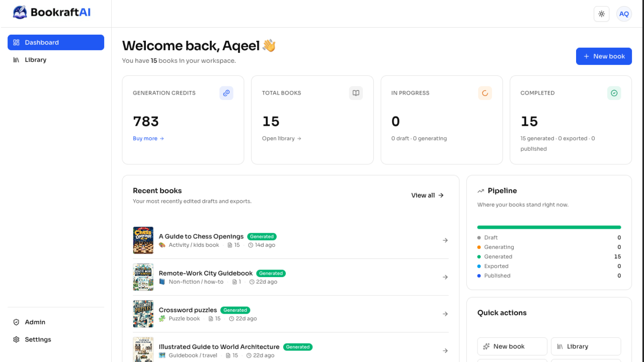Click the 0 draft · 0 generating text

click(419, 138)
